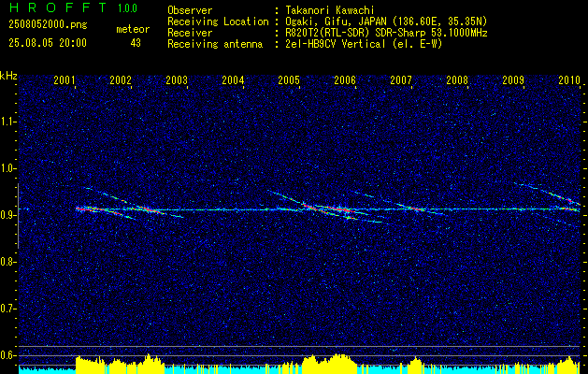Click the kHz axis unit label
Image resolution: width=588 pixels, height=374 pixels.
coord(8,76)
